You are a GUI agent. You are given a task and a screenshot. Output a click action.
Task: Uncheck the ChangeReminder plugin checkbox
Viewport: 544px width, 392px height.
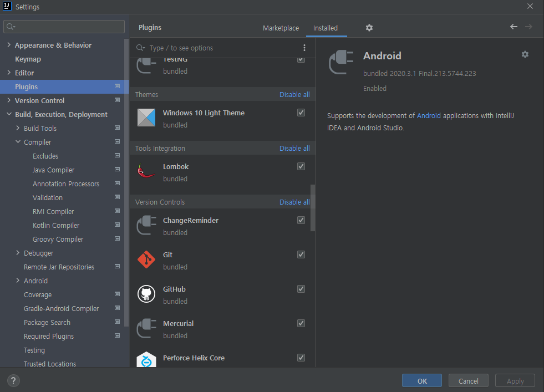click(x=301, y=220)
